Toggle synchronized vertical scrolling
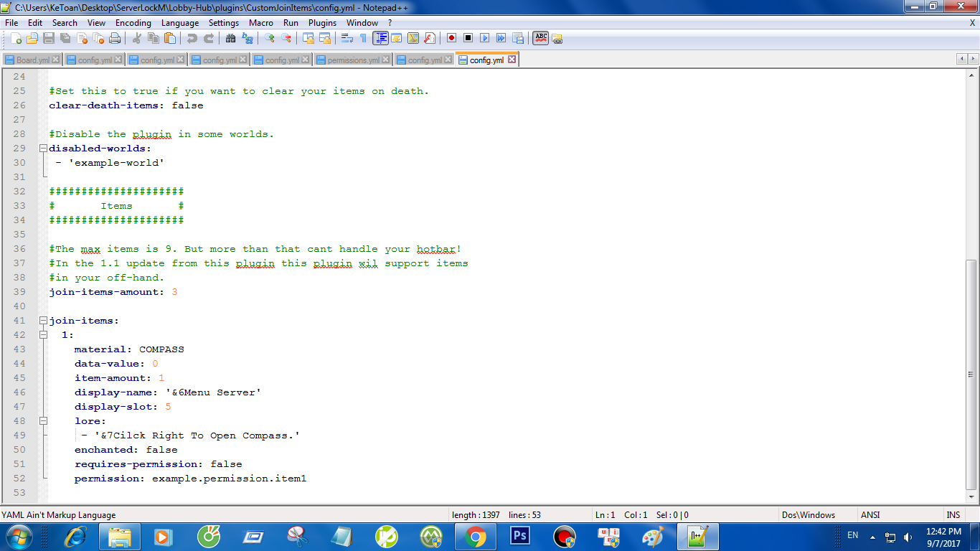 point(308,38)
